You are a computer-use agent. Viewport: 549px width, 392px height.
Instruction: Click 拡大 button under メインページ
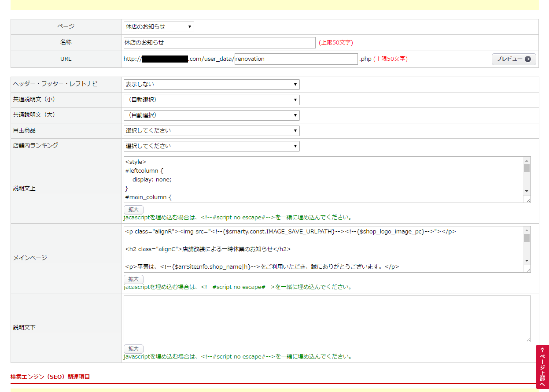tap(133, 279)
